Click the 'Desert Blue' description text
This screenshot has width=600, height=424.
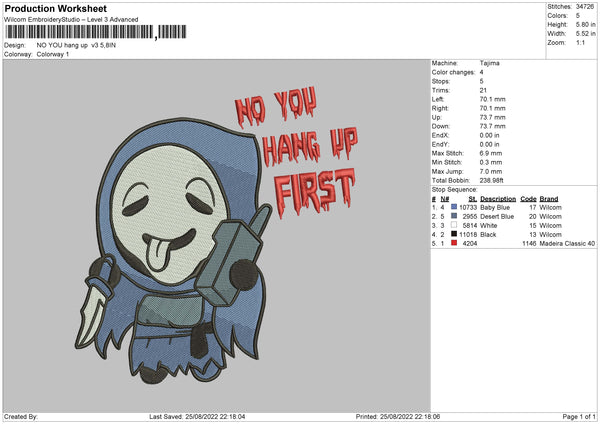click(x=497, y=217)
